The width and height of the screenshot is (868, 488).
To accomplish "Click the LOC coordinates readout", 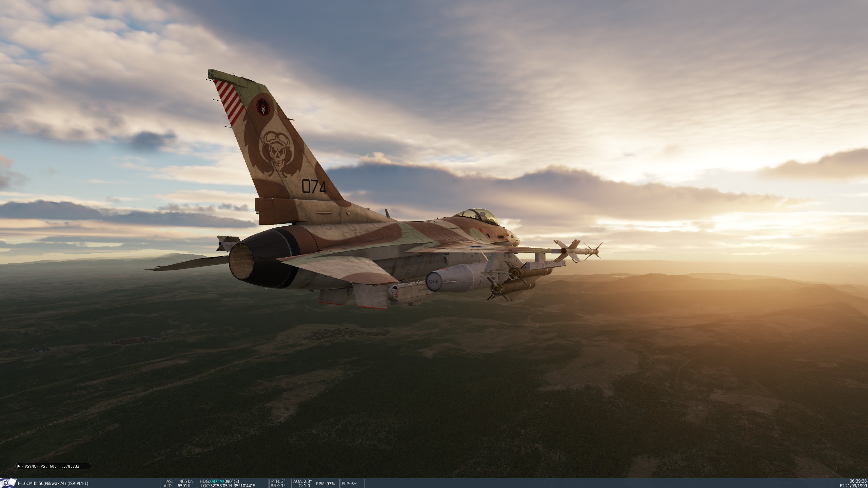I will coord(228,486).
